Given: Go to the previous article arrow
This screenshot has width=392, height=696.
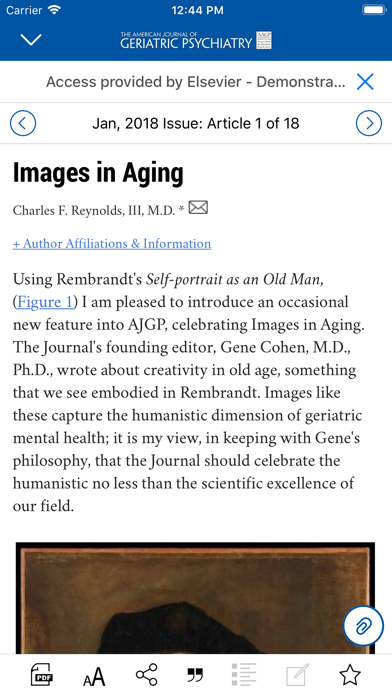Looking at the screenshot, I should tap(23, 123).
